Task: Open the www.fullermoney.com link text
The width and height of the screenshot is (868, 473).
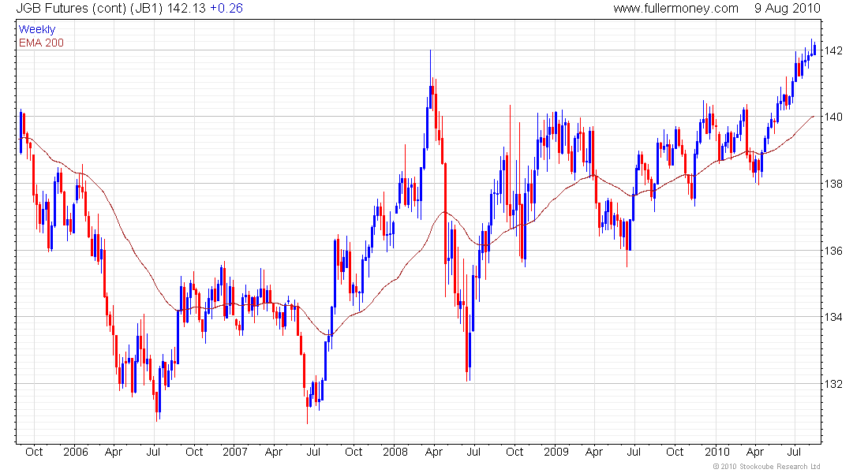Action: [x=675, y=9]
